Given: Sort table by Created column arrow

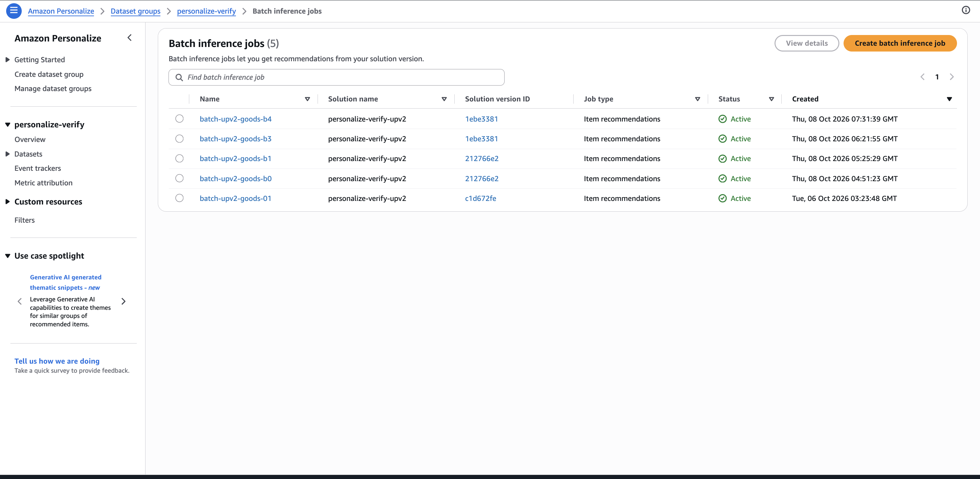Looking at the screenshot, I should (x=949, y=99).
